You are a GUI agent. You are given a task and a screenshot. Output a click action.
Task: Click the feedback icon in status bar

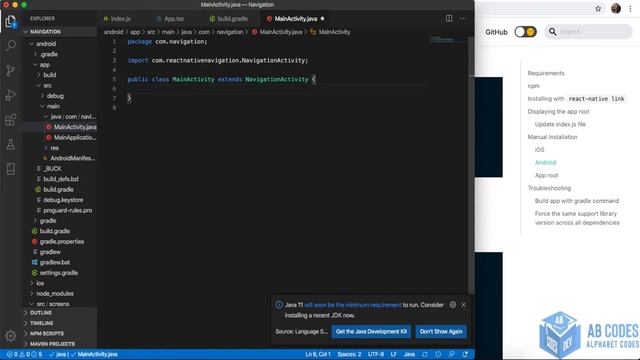451,354
